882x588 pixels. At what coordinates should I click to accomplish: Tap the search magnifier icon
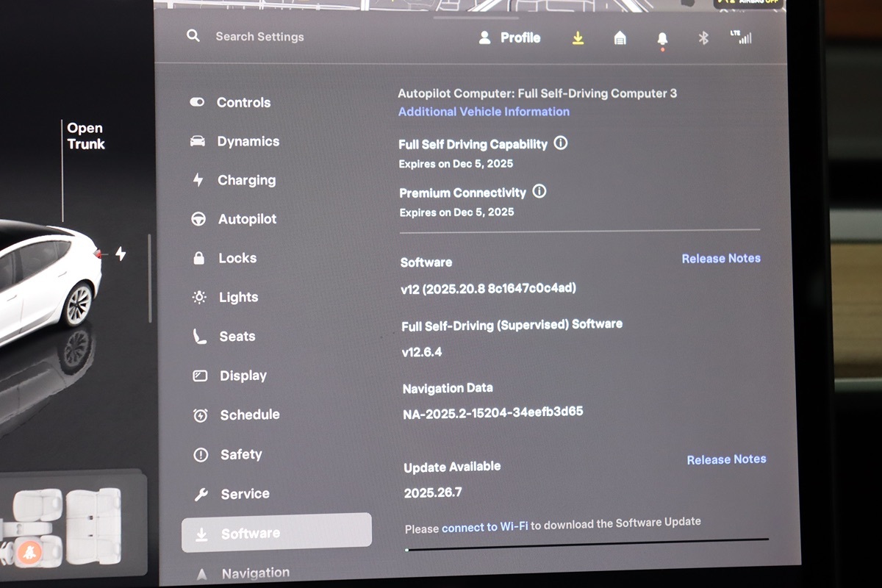(x=193, y=36)
